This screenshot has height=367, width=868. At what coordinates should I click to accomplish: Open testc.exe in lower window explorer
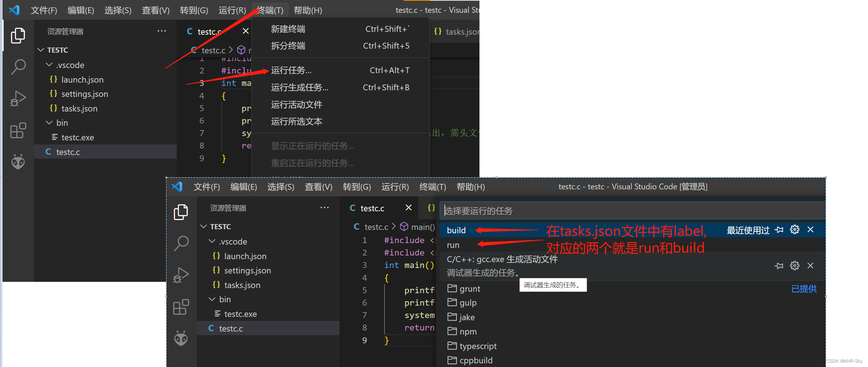[268, 314]
